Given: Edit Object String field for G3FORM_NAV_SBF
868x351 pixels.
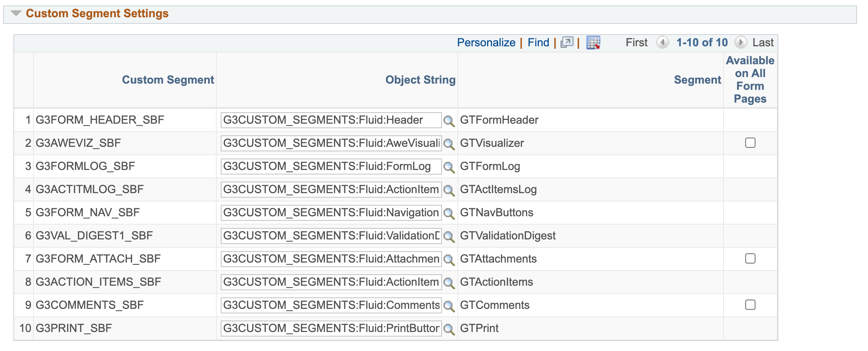Looking at the screenshot, I should coord(331,213).
